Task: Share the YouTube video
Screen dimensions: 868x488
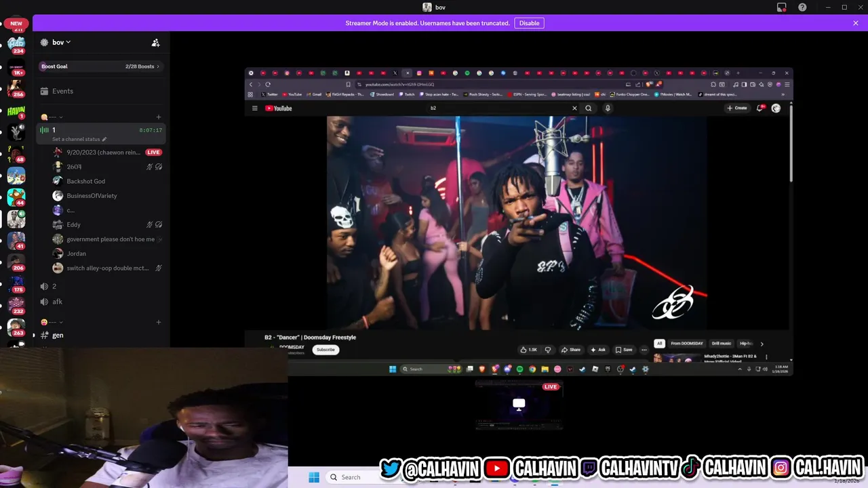Action: pyautogui.click(x=571, y=350)
